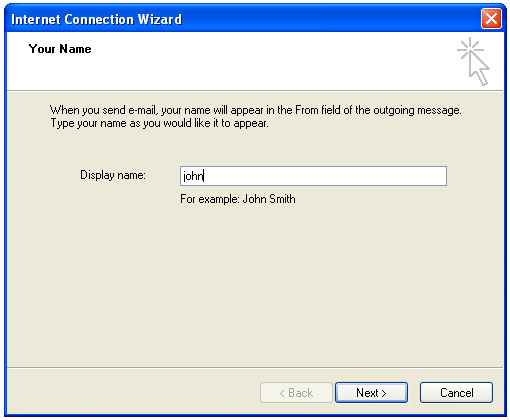Click the word Wizard in the title
Viewport: 510px width, 420px height.
pos(160,19)
